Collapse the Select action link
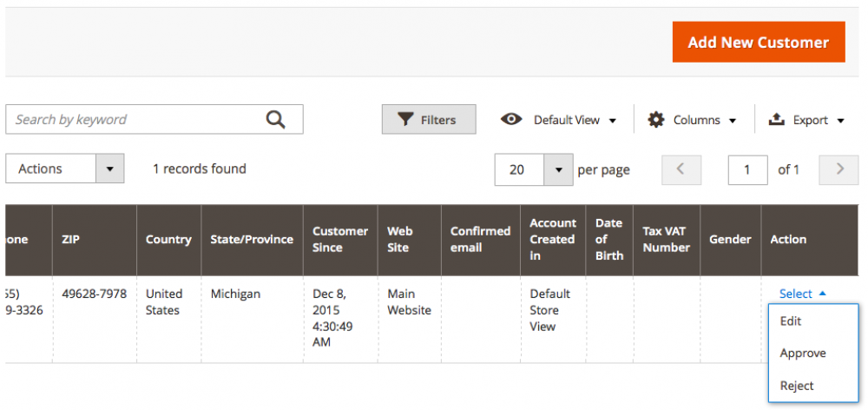Viewport: 868px width, 410px height. (802, 294)
